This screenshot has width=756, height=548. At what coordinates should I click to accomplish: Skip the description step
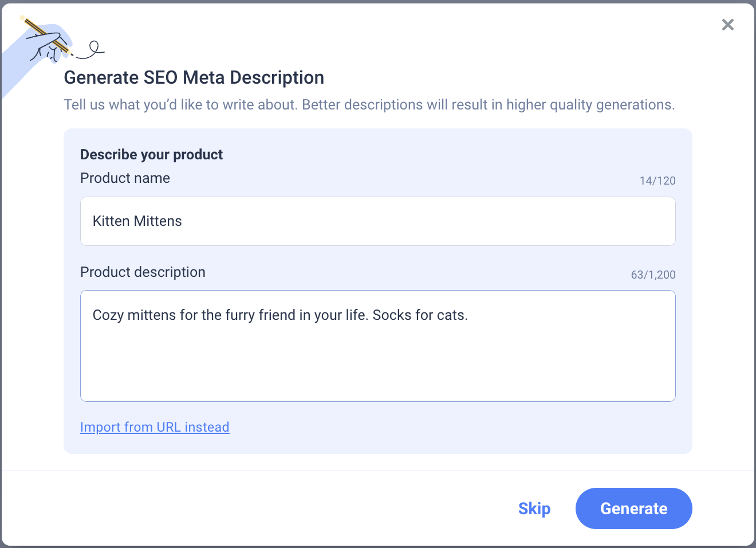click(534, 508)
